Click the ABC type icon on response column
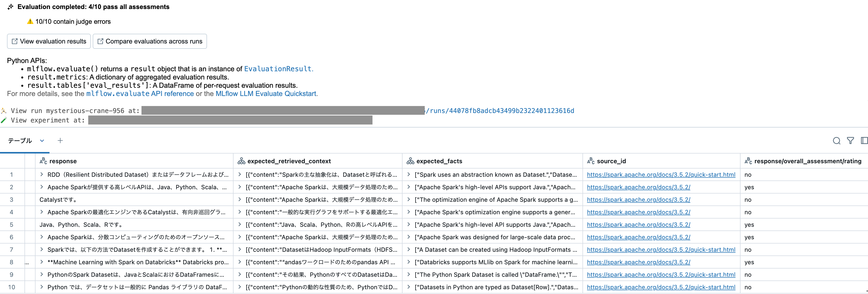 pyautogui.click(x=43, y=161)
